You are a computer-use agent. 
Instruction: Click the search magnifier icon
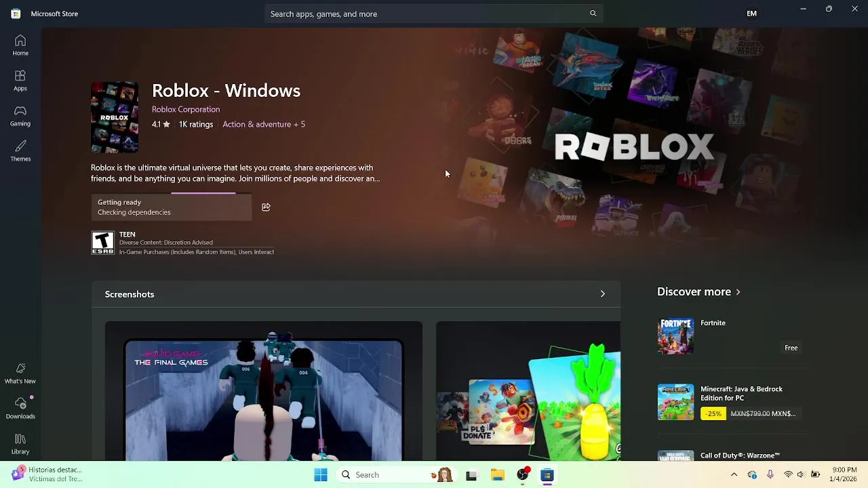(x=593, y=14)
